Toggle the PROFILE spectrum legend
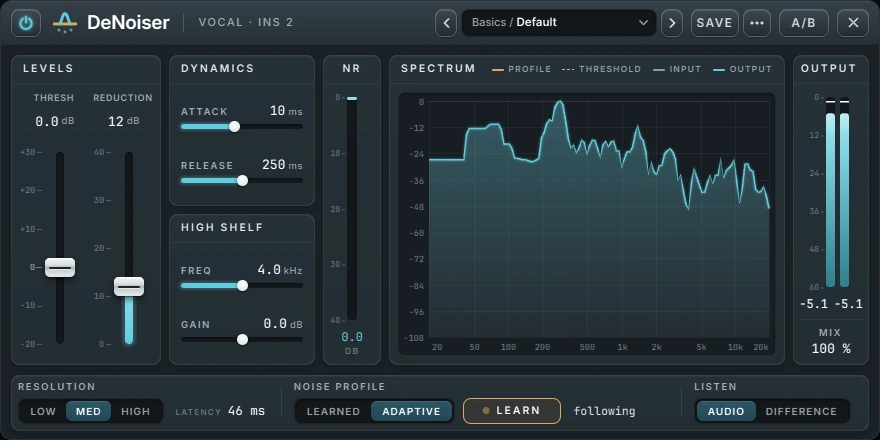 [521, 69]
